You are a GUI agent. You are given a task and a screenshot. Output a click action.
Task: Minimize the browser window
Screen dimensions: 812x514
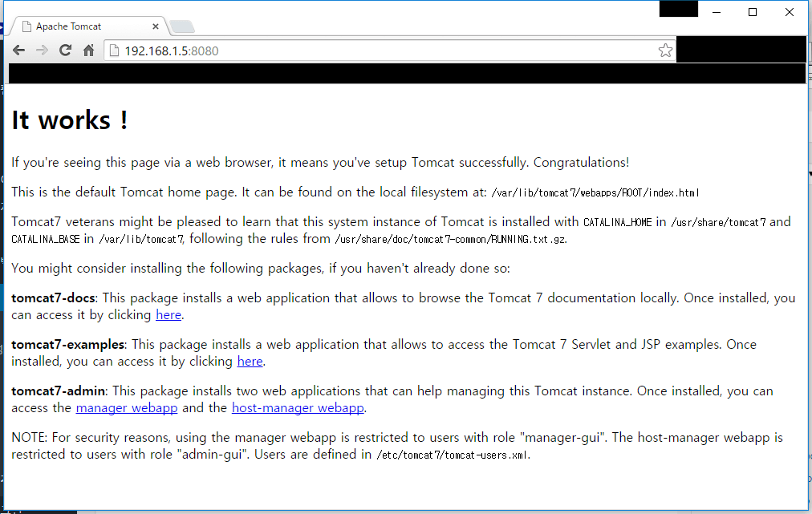(x=717, y=12)
